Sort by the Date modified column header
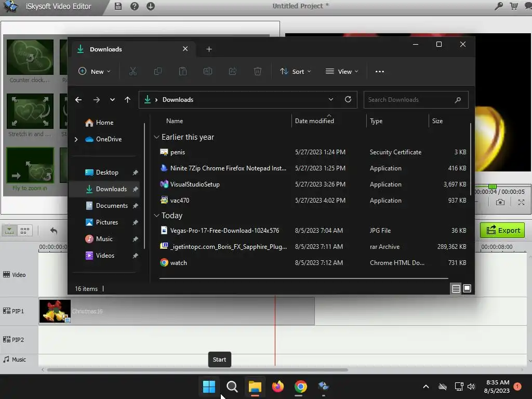This screenshot has height=399, width=532. tap(314, 121)
